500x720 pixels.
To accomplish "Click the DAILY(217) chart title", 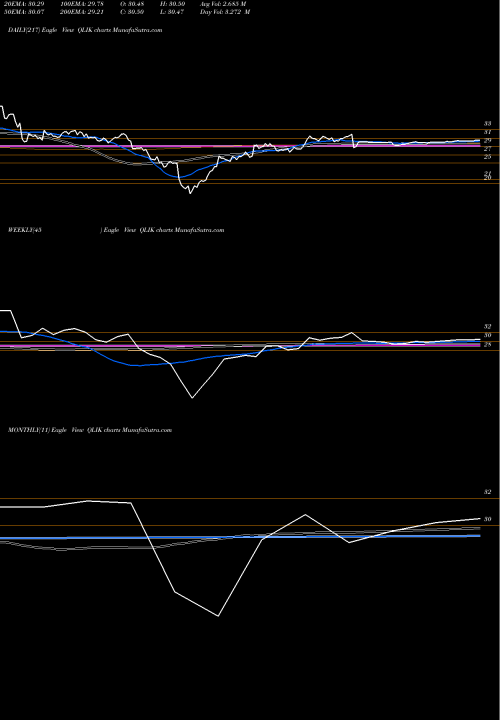I will 85,30.
